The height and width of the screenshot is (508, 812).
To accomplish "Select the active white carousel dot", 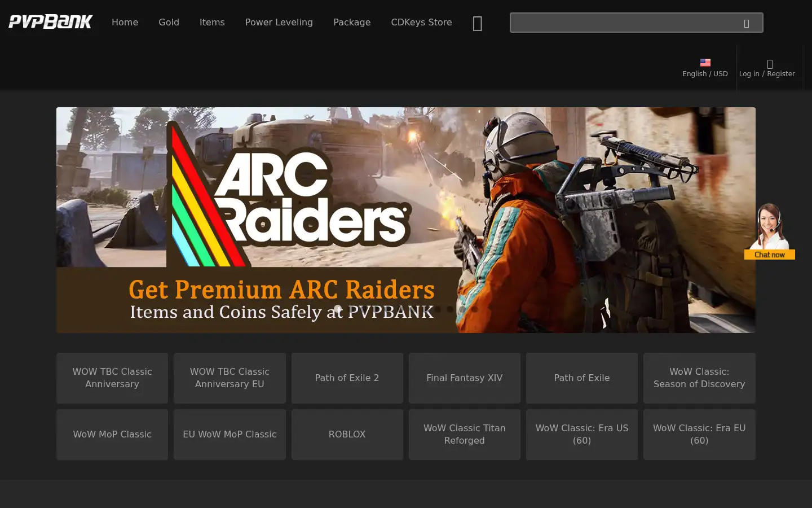I will [x=337, y=309].
